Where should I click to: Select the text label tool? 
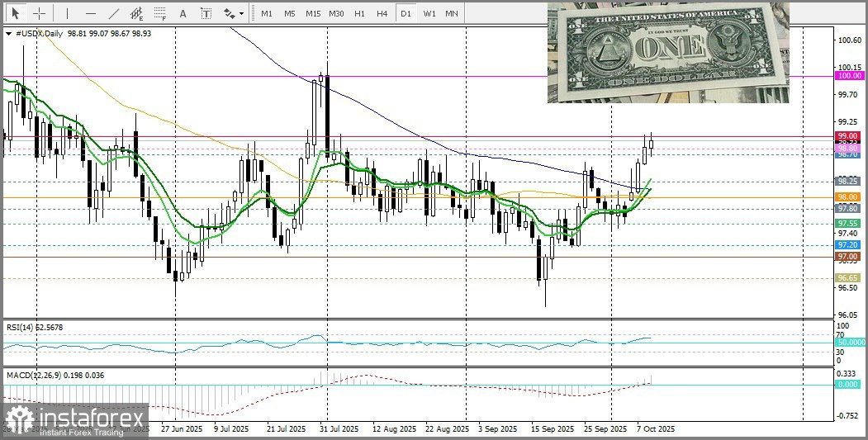click(206, 14)
